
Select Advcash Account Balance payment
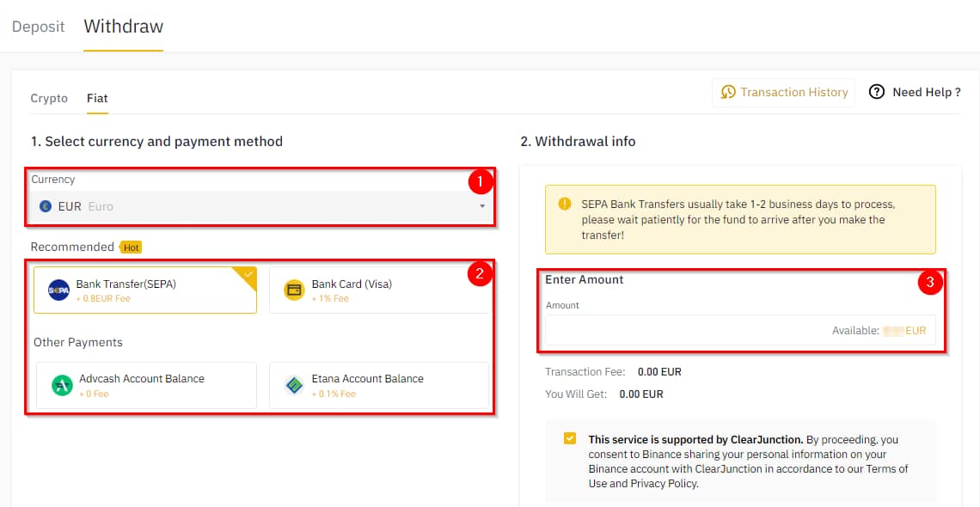(144, 384)
